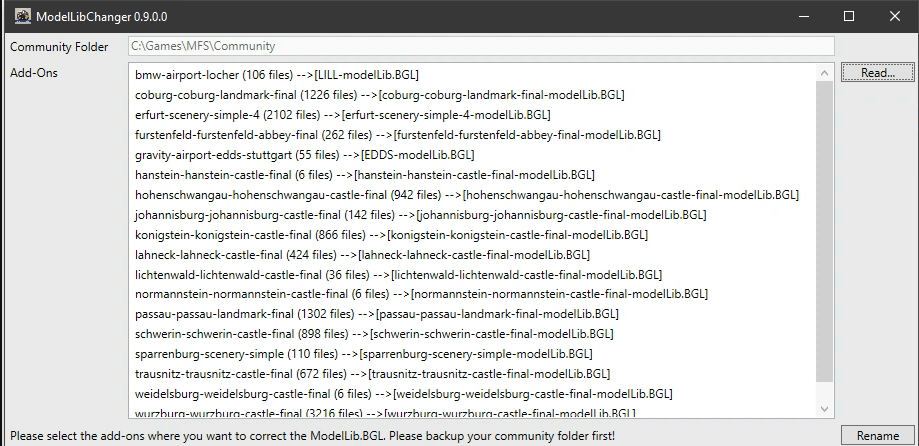Select erfurt-scenery-simple-4 list entry
The height and width of the screenshot is (446, 919).
point(342,115)
